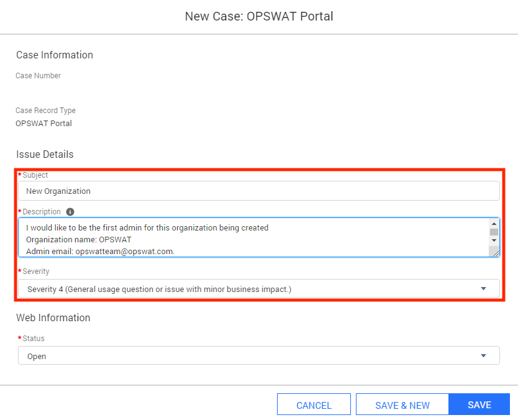518x420 pixels.
Task: Open the Status combo box showing Open
Action: (x=258, y=355)
